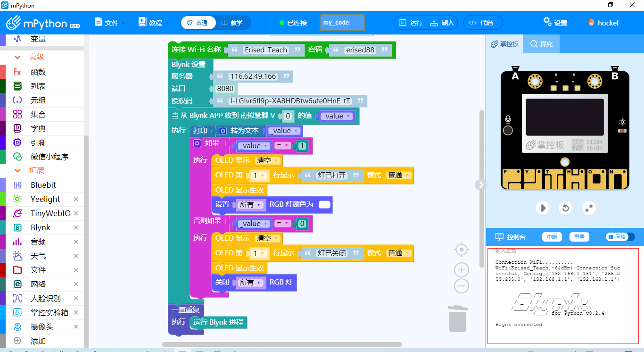Viewport: 644px width, 352px height.
Task: Remove the Blynk extension
Action: [76, 227]
